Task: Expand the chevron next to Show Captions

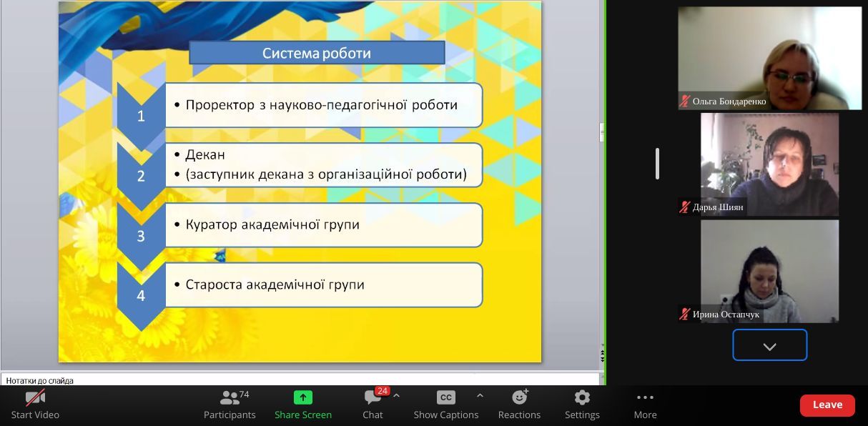Action: point(480,396)
